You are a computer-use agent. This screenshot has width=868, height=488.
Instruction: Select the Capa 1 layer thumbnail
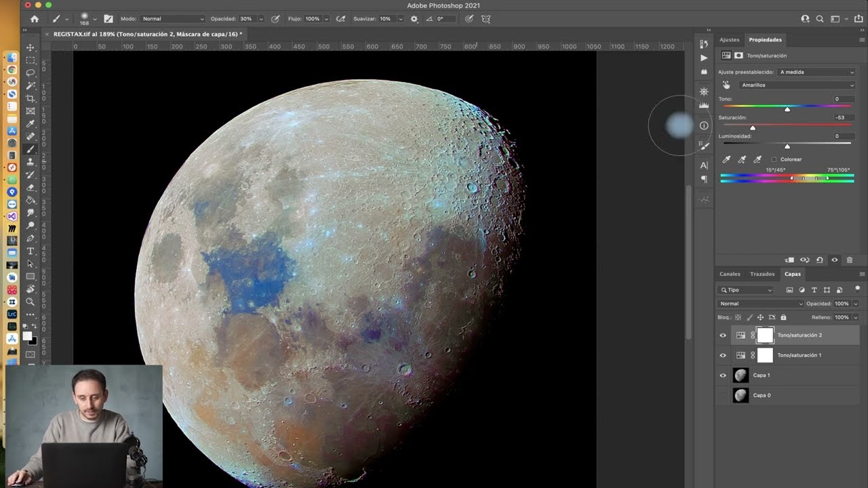pyautogui.click(x=741, y=375)
